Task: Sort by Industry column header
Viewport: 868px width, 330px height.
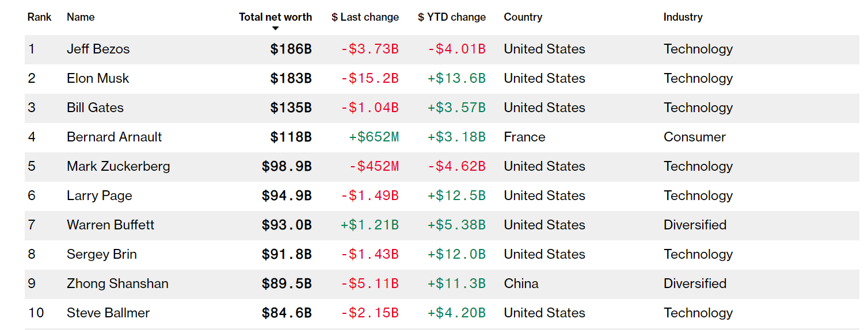Action: click(683, 17)
